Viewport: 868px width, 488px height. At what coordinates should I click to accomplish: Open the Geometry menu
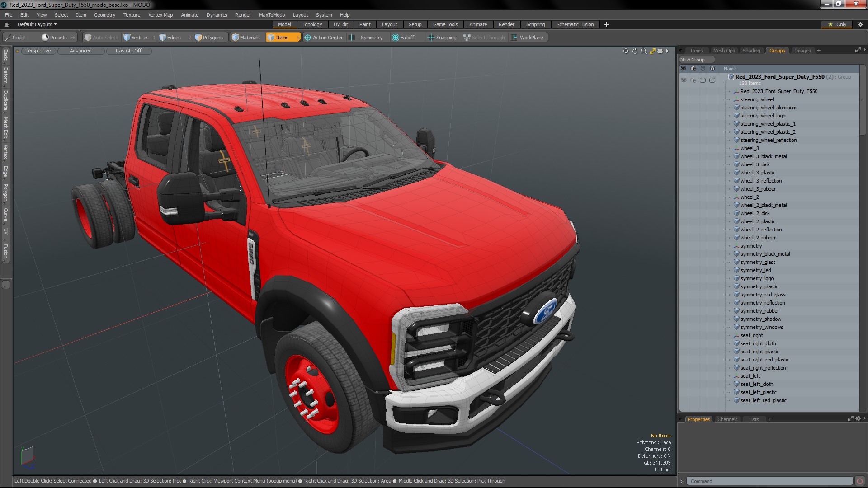(x=104, y=15)
